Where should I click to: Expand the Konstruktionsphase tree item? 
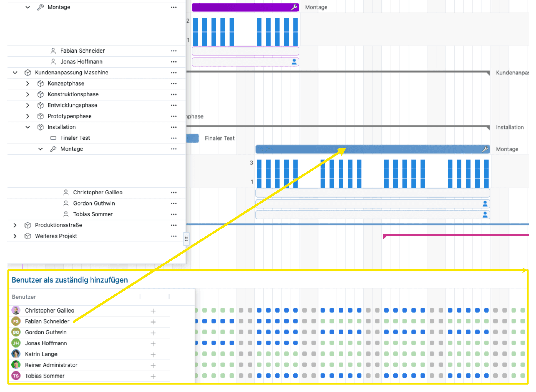28,94
